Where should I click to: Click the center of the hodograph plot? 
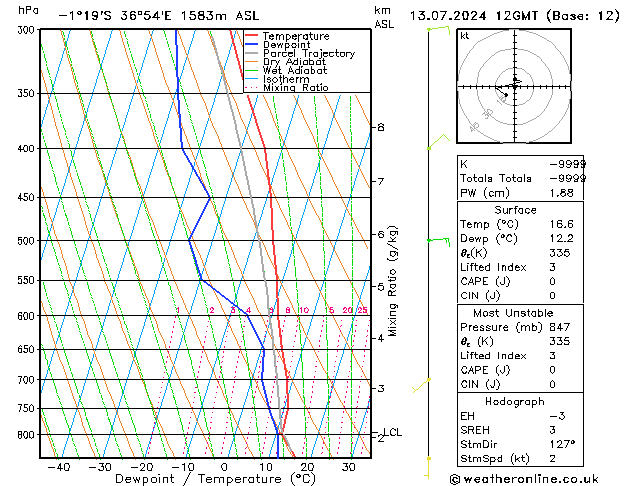pos(513,87)
